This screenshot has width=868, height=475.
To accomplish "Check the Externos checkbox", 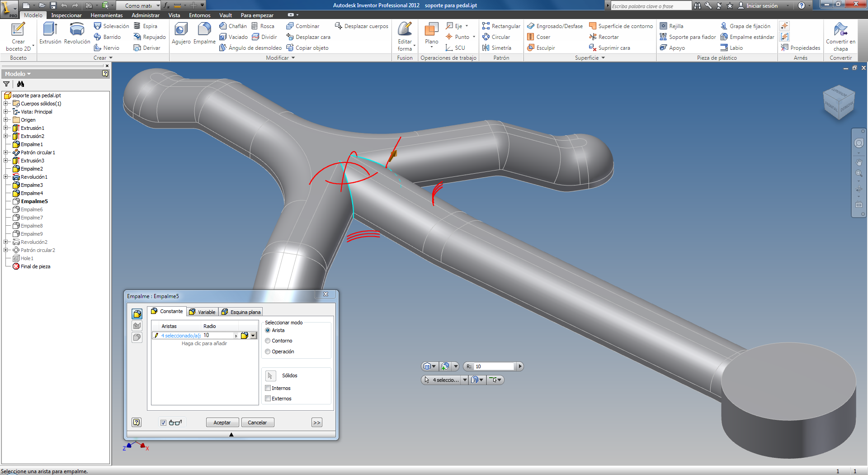I will pos(268,399).
